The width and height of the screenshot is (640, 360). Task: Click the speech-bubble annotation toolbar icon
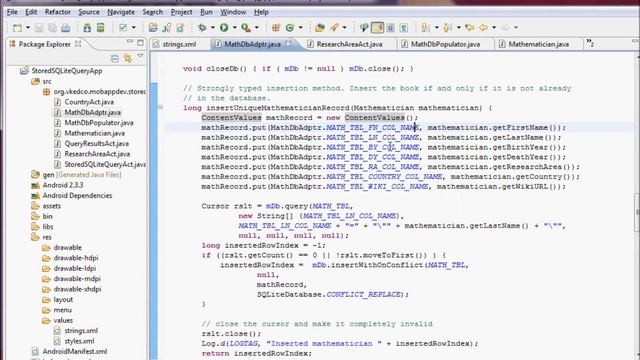(364, 28)
